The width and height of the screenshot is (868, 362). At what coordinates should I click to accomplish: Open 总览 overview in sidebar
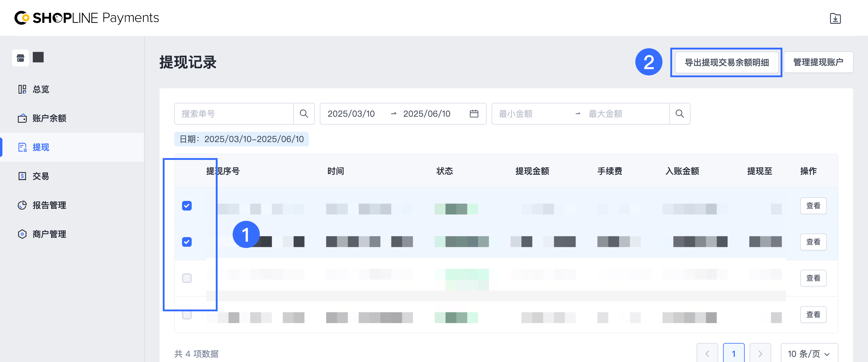(x=72, y=89)
